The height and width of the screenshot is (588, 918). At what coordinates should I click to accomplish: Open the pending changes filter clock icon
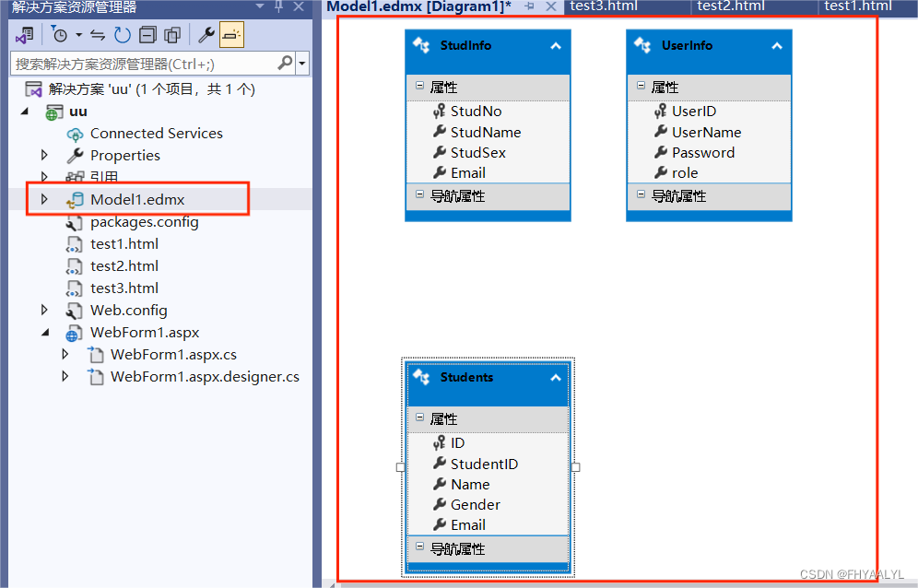(59, 35)
